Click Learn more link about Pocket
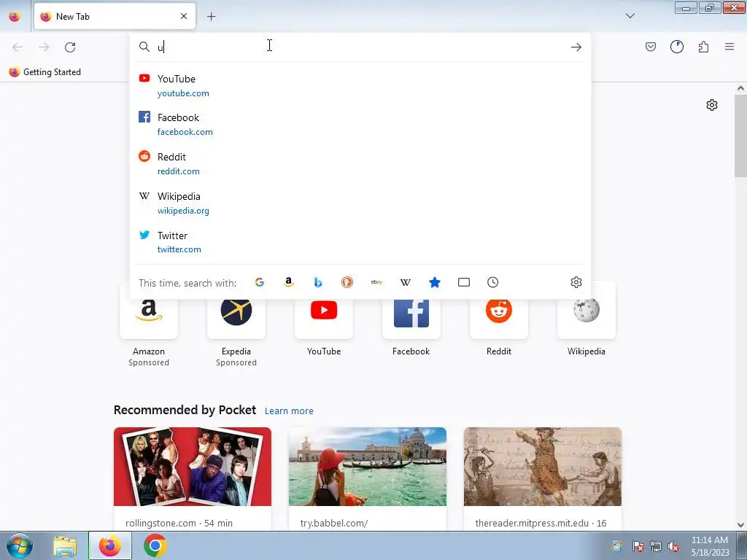Image resolution: width=747 pixels, height=560 pixels. (x=289, y=411)
